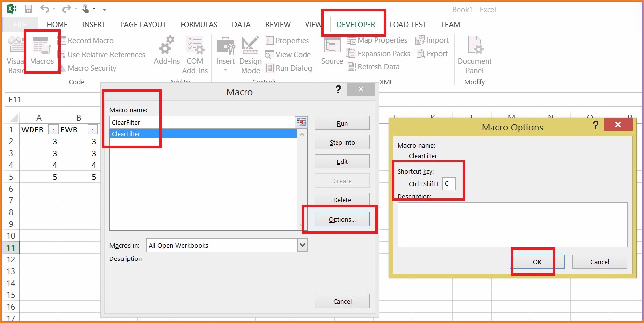Select row 11 header
This screenshot has width=644, height=323.
point(11,248)
